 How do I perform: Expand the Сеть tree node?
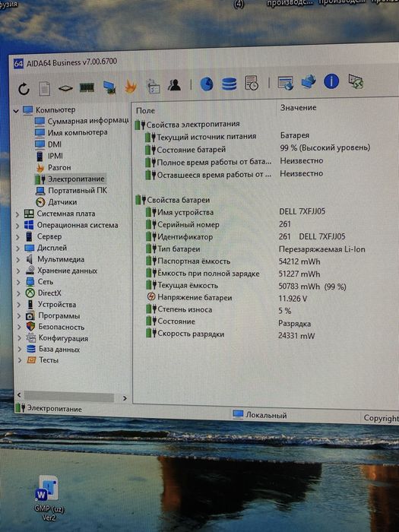(x=19, y=282)
